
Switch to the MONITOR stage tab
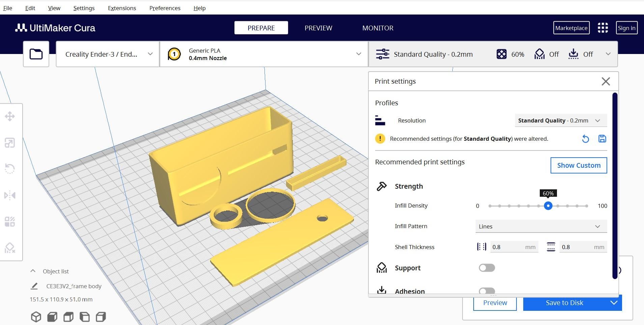pyautogui.click(x=378, y=28)
